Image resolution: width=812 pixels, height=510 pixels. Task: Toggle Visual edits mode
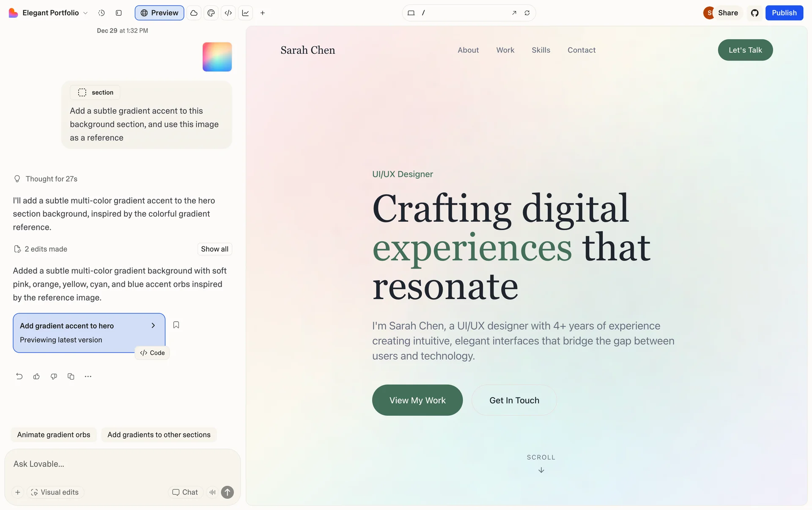[x=55, y=492]
